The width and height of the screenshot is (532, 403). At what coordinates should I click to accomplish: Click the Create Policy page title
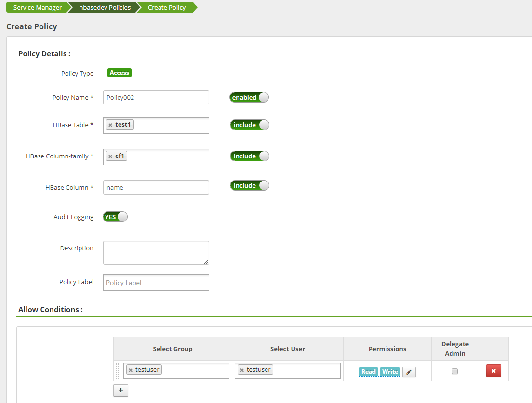pos(31,26)
